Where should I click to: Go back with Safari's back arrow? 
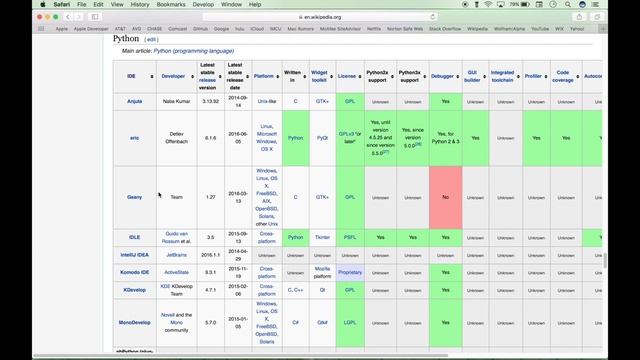point(68,17)
